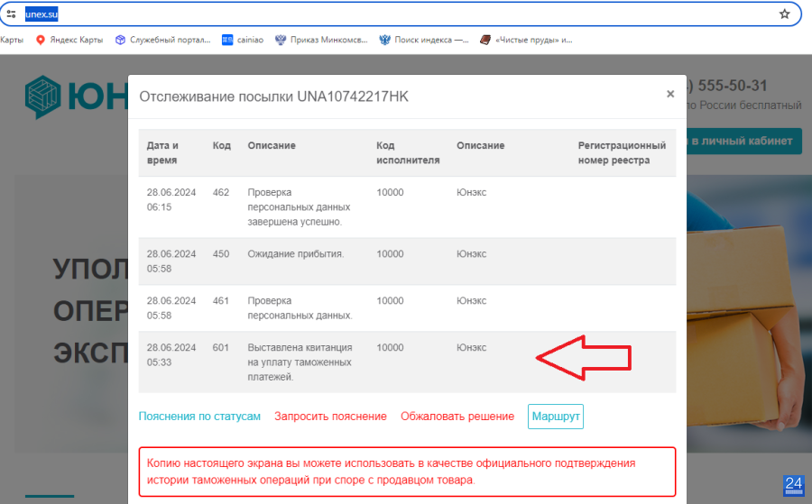Click status code 461 cell

pyautogui.click(x=221, y=300)
